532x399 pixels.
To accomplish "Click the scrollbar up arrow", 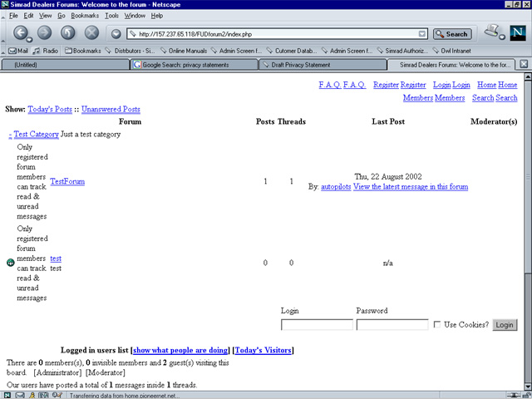I will click(528, 76).
